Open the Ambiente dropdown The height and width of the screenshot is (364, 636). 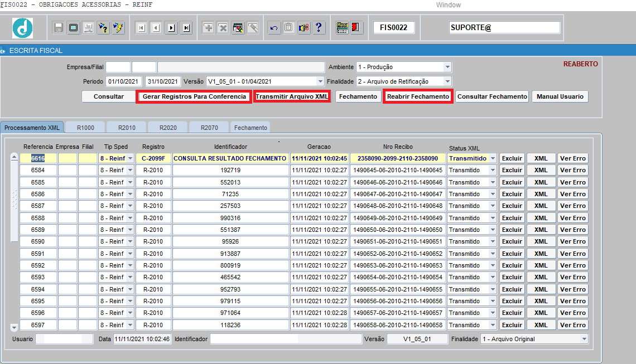447,67
